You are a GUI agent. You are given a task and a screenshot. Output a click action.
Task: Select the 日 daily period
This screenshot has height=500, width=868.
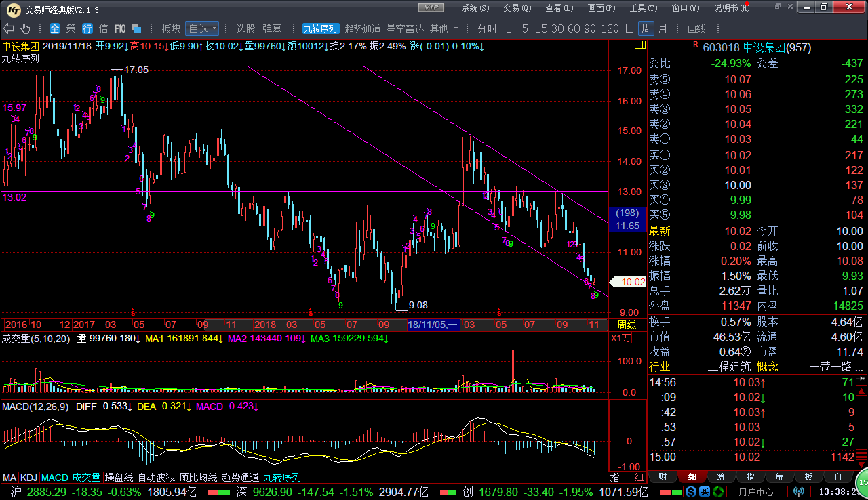click(629, 28)
